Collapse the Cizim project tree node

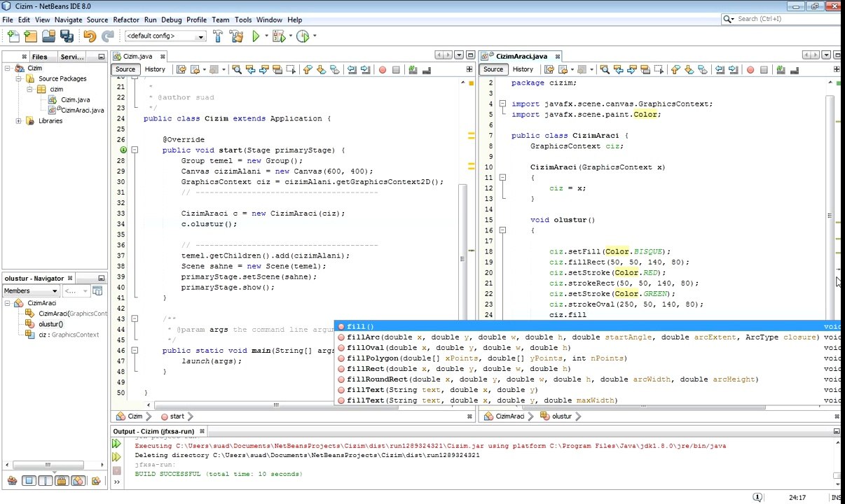pos(8,68)
